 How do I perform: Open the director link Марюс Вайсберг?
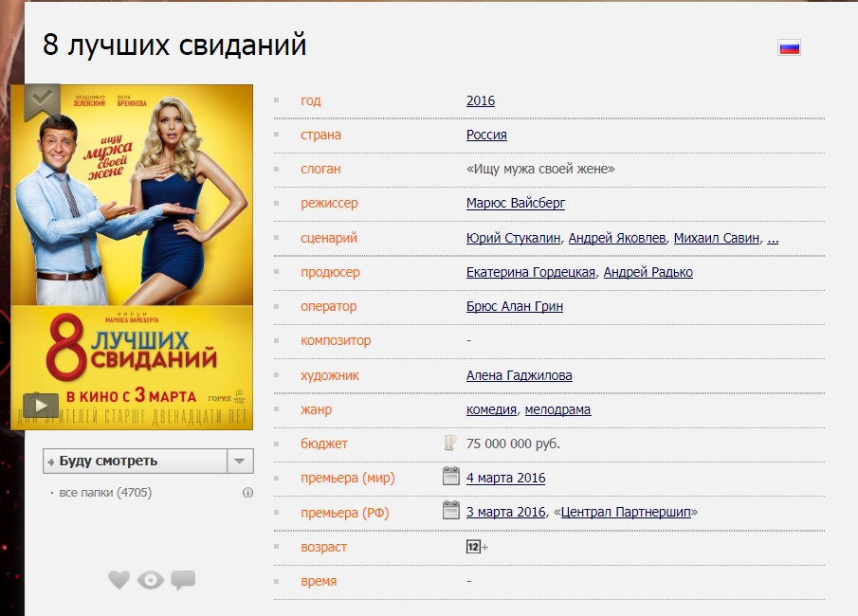tap(515, 204)
